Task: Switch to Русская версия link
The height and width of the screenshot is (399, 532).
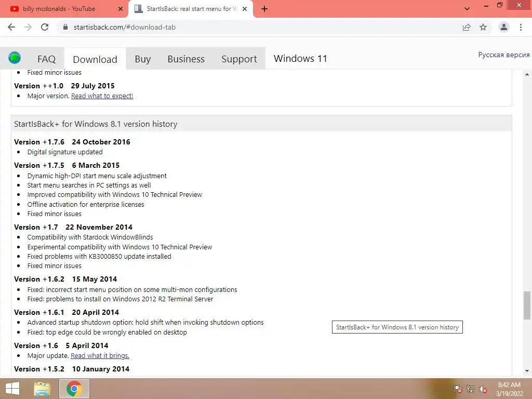Action: click(x=504, y=55)
